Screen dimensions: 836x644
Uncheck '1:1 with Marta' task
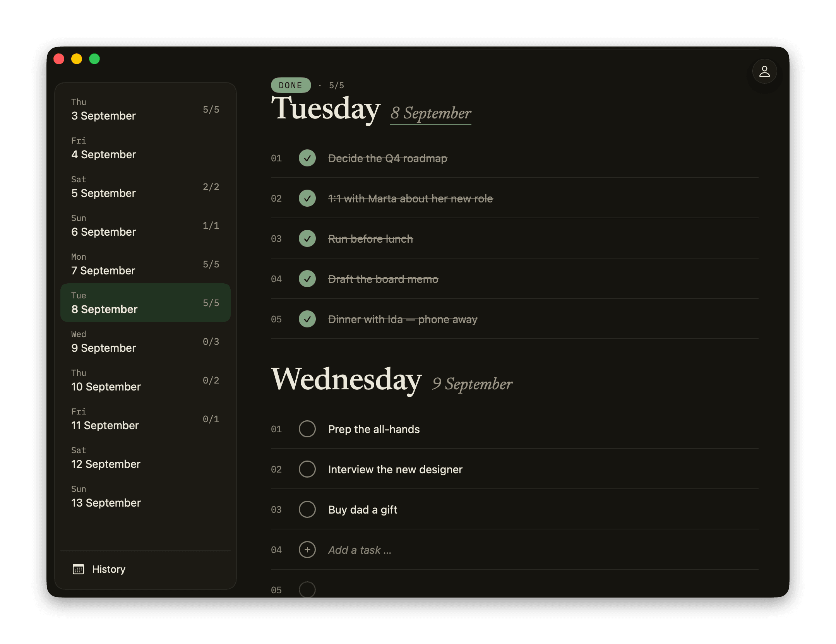pos(307,198)
